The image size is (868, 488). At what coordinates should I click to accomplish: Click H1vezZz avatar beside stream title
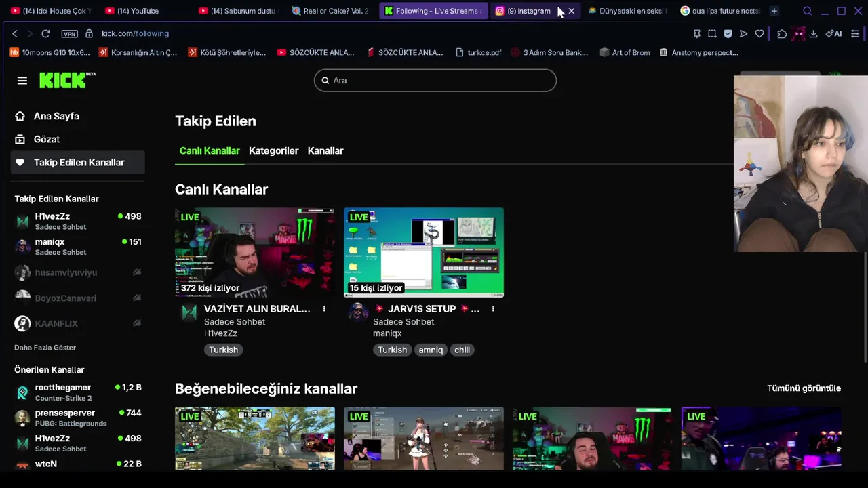point(189,311)
